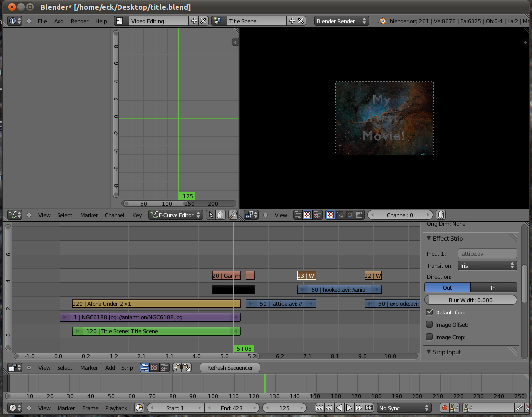Toggle ghost handles icon in F-Curve header
The width and height of the screenshot is (532, 417).
220,215
